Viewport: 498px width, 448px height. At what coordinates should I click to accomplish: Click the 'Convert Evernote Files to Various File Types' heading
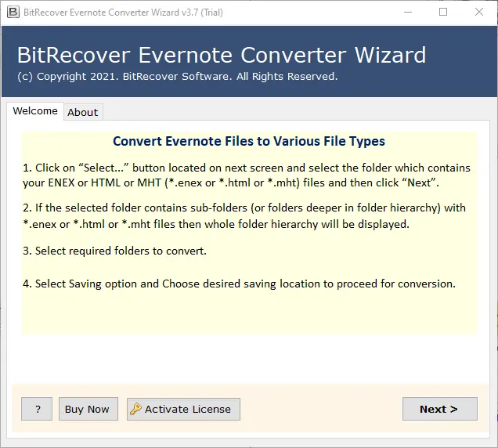coord(249,142)
